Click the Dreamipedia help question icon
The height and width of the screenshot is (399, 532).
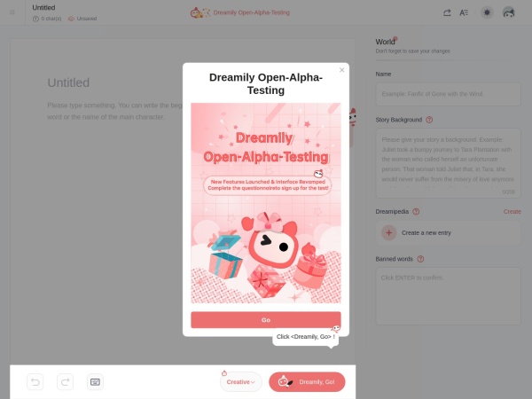(416, 212)
